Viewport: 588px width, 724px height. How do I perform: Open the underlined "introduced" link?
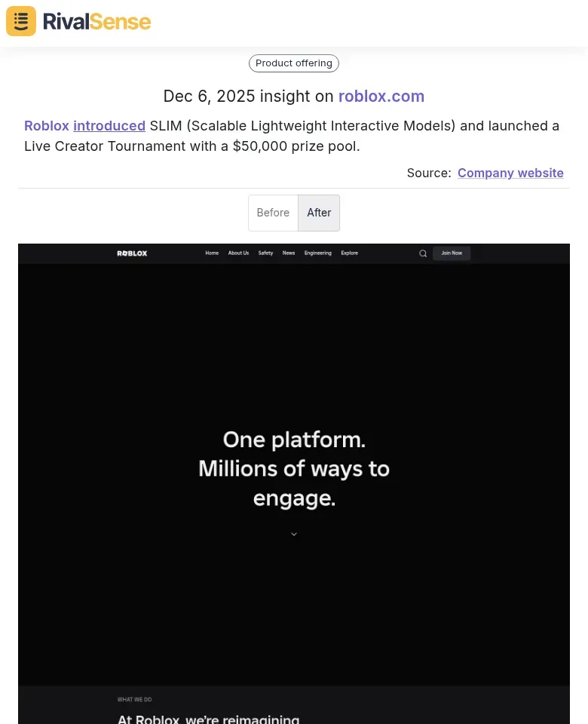coord(109,126)
